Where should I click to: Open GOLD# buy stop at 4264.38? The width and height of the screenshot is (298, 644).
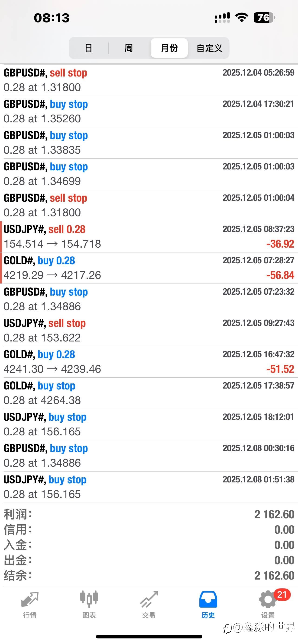(149, 393)
